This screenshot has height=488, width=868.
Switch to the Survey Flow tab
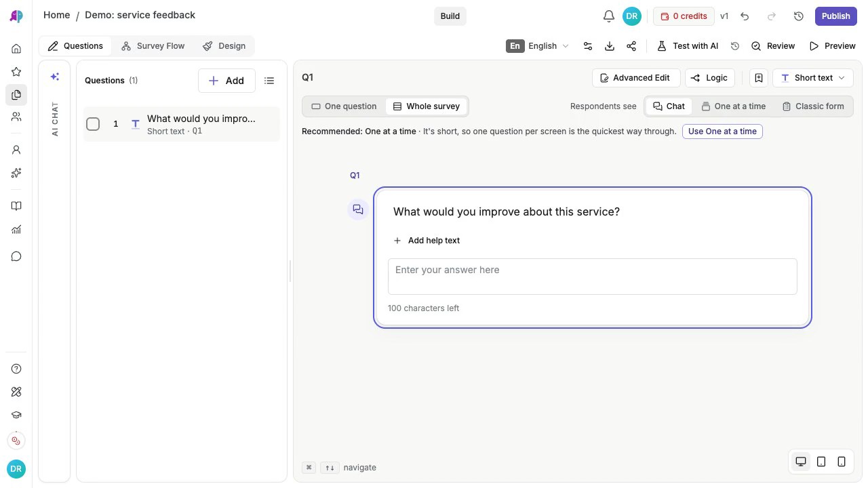153,46
